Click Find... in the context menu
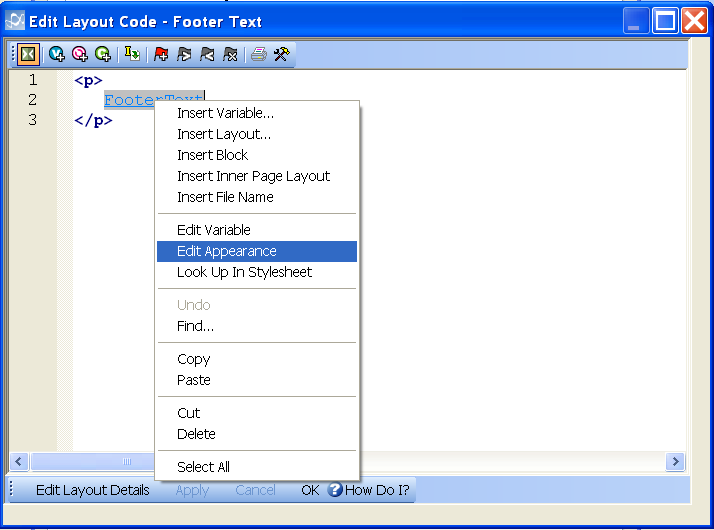Viewport: 714px width, 530px height. click(195, 326)
